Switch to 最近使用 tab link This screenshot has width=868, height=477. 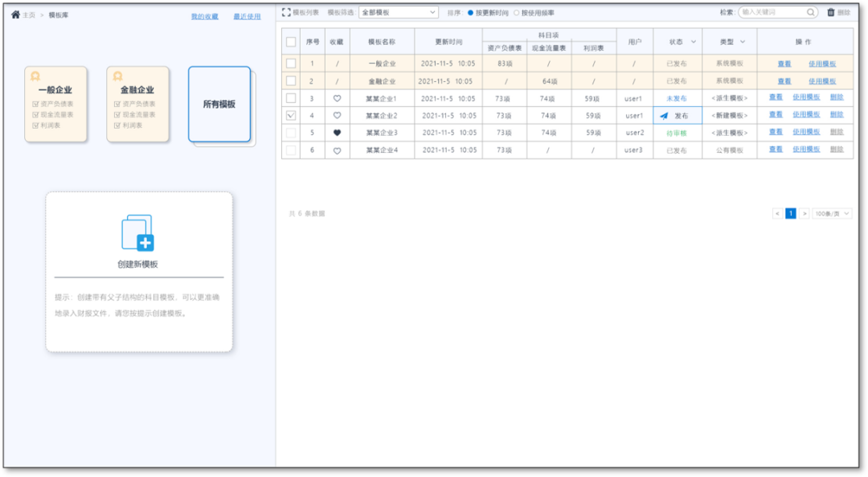pyautogui.click(x=247, y=16)
